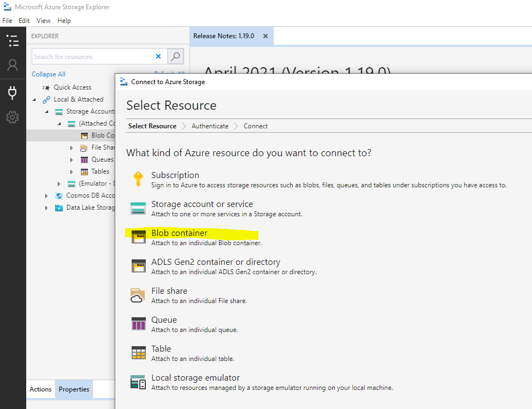
Task: Close the Release Notes 1.19.0 tab
Action: pos(265,36)
